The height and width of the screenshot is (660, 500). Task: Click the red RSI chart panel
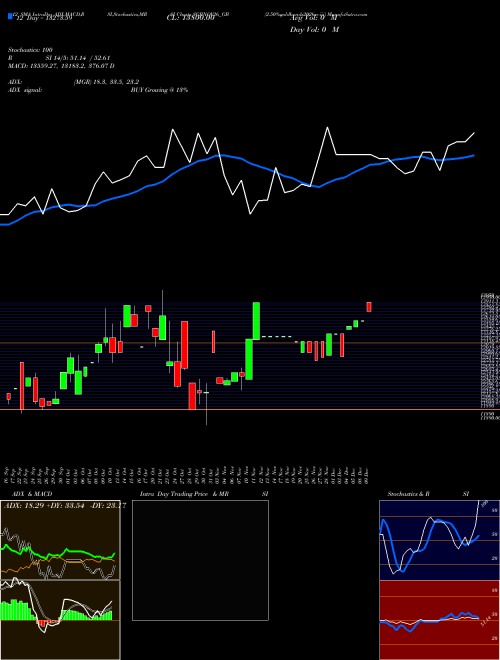[439, 620]
